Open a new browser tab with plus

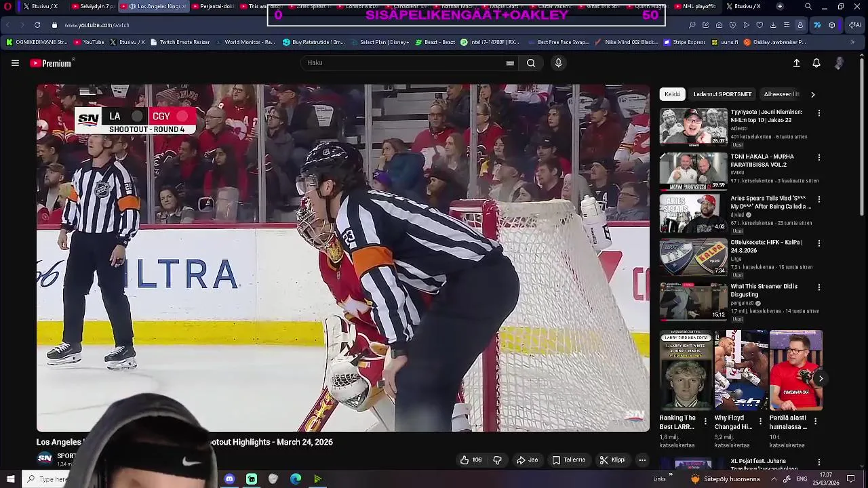point(780,6)
